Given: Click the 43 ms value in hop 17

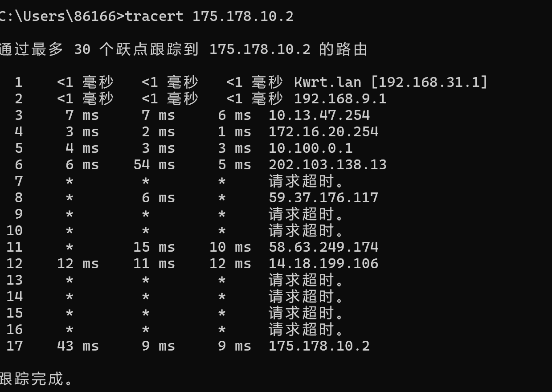Looking at the screenshot, I should point(78,346).
